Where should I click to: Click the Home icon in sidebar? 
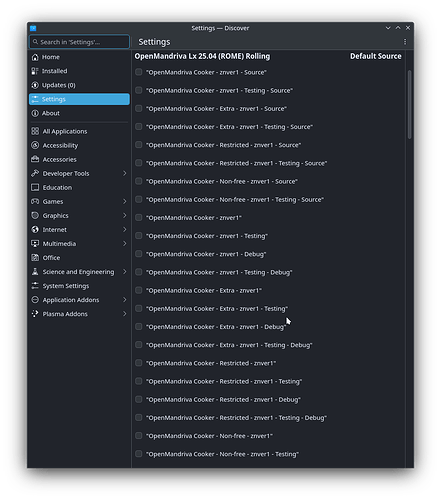pos(35,57)
